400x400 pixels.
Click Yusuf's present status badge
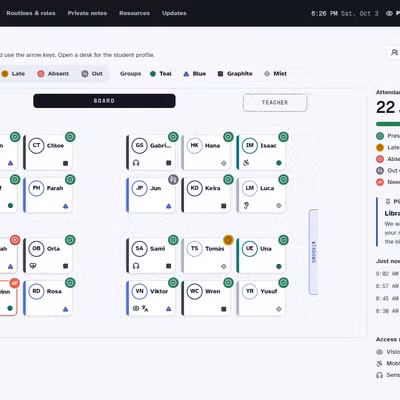pos(283,283)
